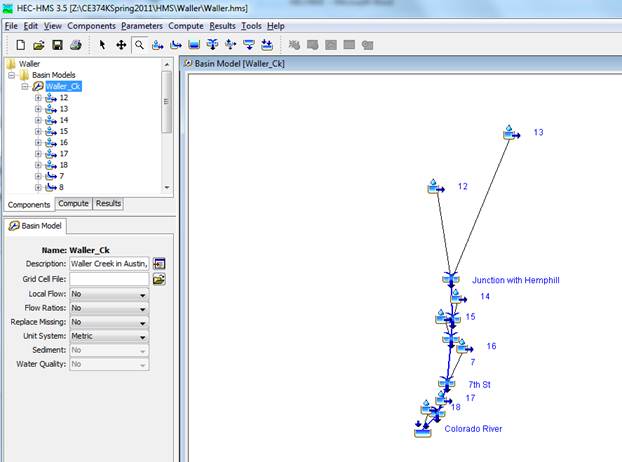Viewport: 622px width, 462px height.
Task: Click the new project toolbar icon
Action: (x=21, y=45)
